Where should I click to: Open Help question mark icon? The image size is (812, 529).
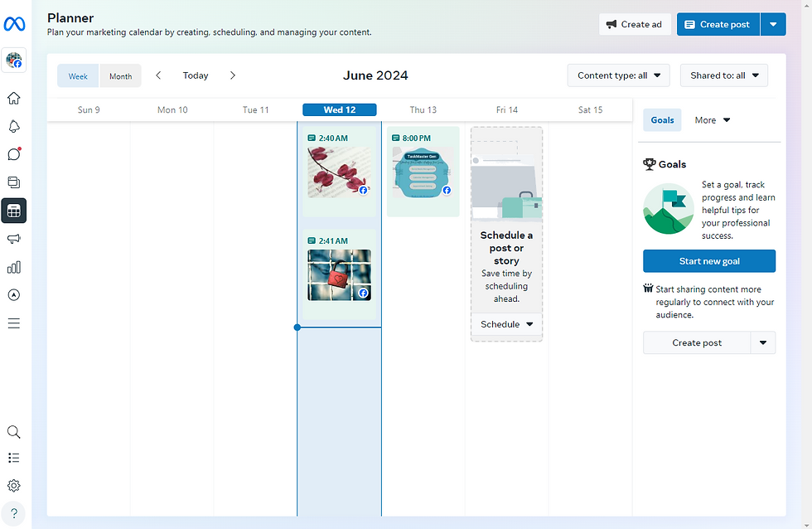14,513
